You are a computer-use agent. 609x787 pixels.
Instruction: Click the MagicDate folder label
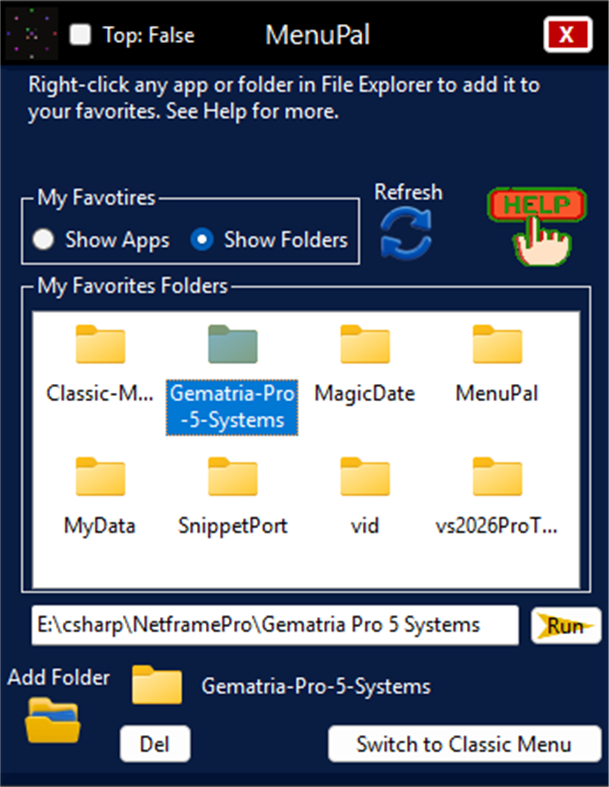365,394
